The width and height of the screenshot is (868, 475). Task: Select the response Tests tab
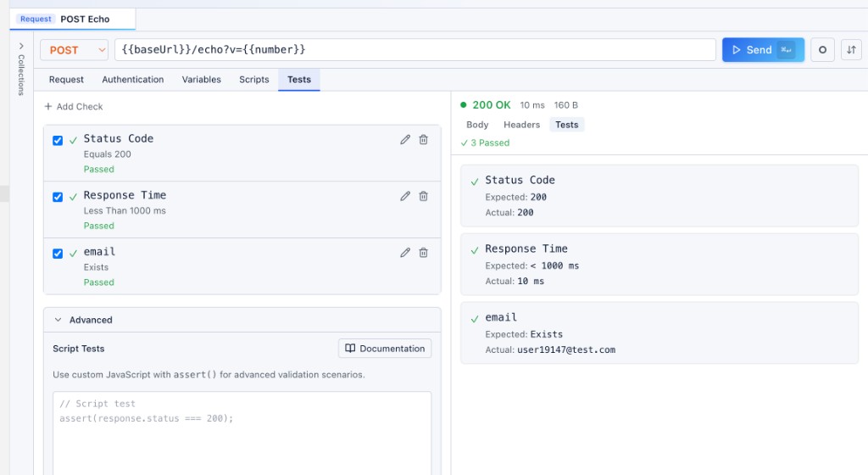point(567,125)
